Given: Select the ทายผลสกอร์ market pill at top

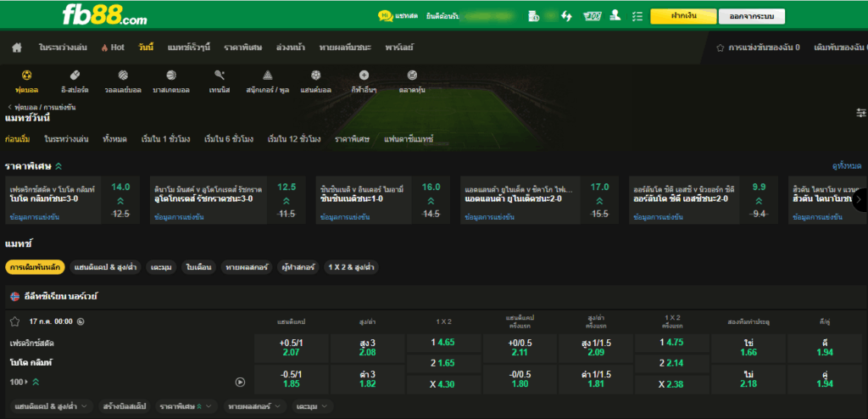Looking at the screenshot, I should [247, 267].
